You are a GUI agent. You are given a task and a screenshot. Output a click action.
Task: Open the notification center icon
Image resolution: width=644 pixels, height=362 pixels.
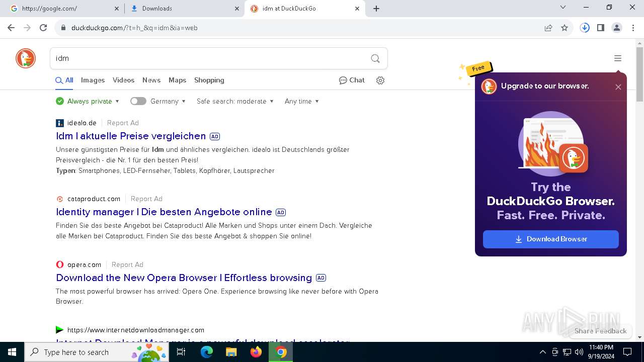627,352
